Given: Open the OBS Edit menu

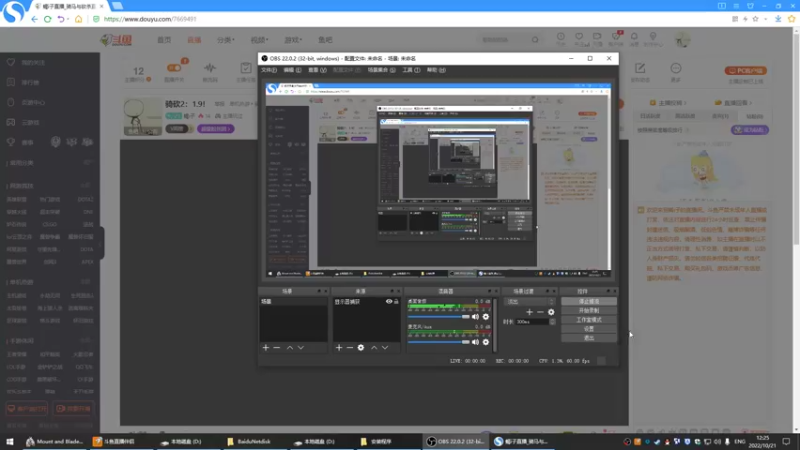Looking at the screenshot, I should click(292, 70).
